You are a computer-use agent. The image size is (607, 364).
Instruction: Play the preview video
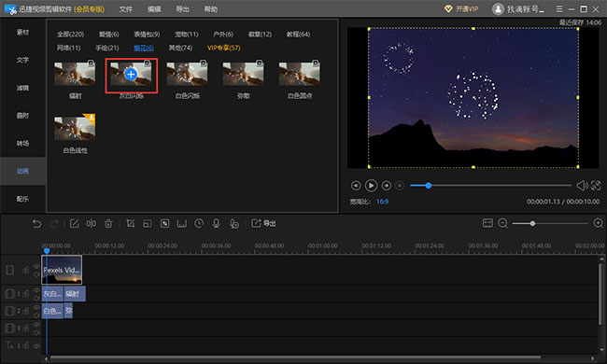(x=371, y=186)
